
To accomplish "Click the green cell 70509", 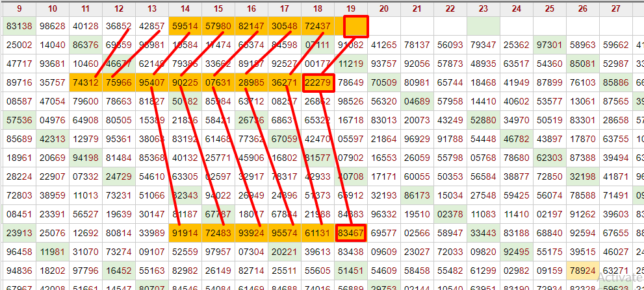I will pyautogui.click(x=384, y=82).
